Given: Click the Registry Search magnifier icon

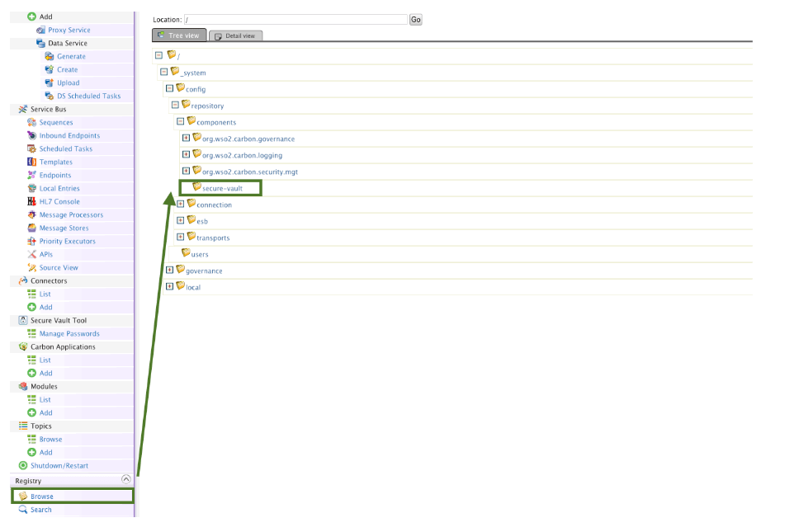Looking at the screenshot, I should 23,510.
